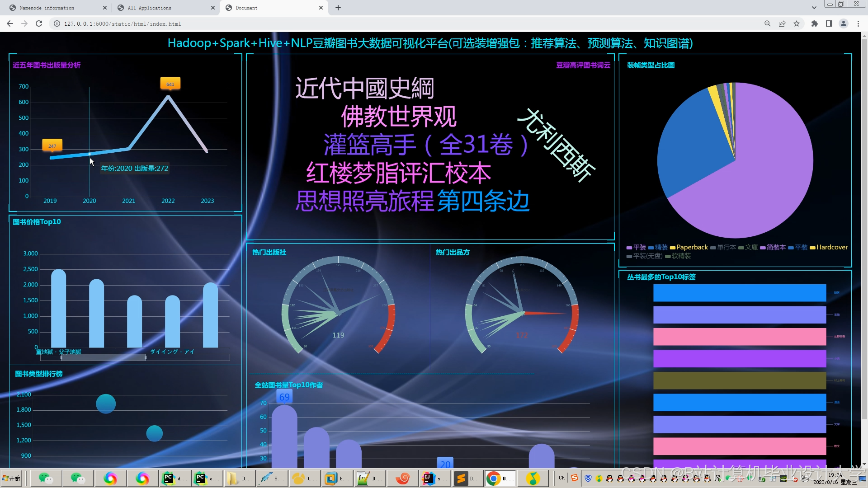
Task: Click the dataZoom slider under 图书价格Top10
Action: 104,357
